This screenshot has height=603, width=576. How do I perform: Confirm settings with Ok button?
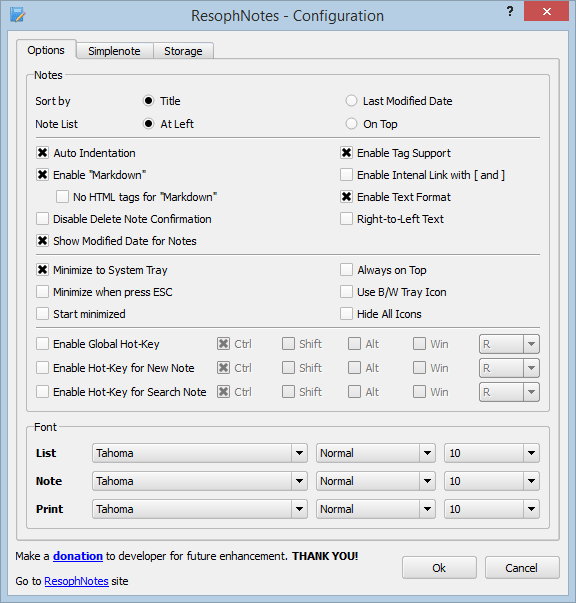(x=439, y=568)
